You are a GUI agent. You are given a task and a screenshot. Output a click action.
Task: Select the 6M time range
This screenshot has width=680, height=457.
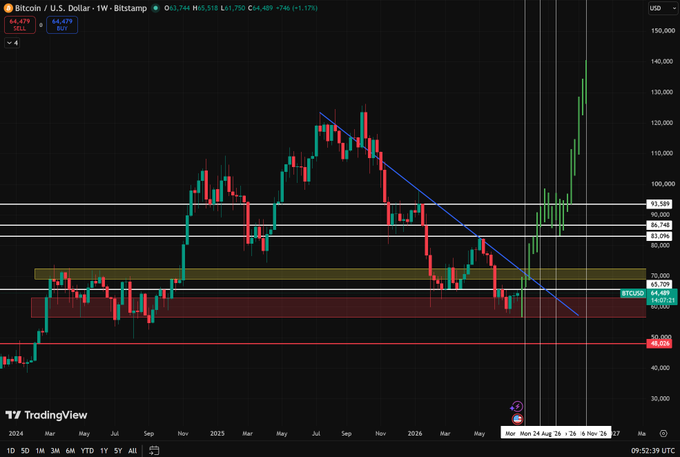tap(70, 450)
